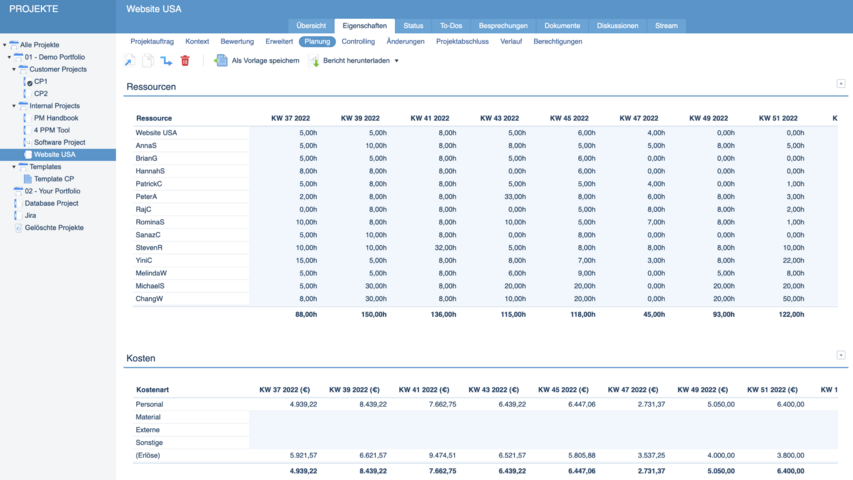853x480 pixels.
Task: Collapse the Internal Projects folder
Action: [14, 106]
